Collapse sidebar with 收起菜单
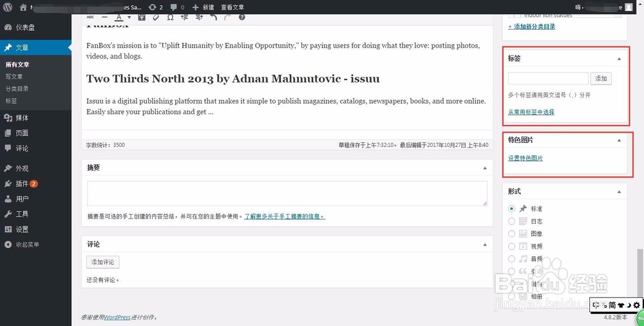Viewport: 644px width, 326px height. [35, 245]
